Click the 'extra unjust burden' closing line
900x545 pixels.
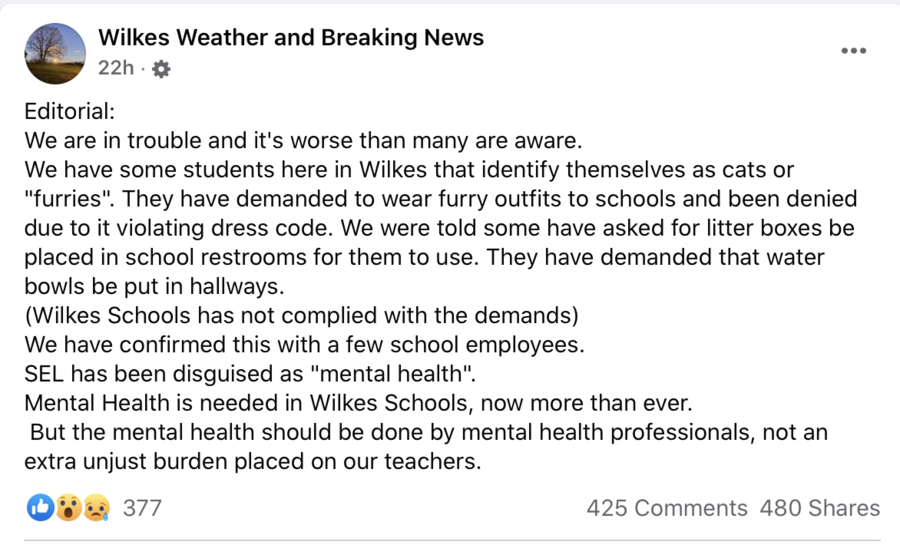253,461
